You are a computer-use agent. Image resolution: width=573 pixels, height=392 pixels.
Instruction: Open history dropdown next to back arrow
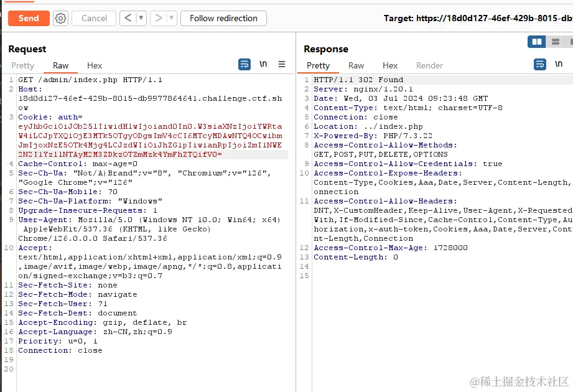pyautogui.click(x=141, y=18)
